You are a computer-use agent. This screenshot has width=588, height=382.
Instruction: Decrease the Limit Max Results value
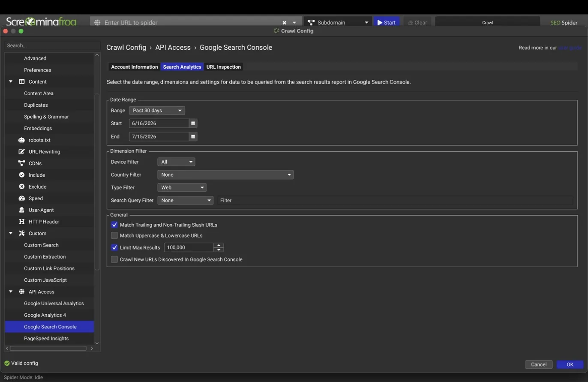point(219,250)
